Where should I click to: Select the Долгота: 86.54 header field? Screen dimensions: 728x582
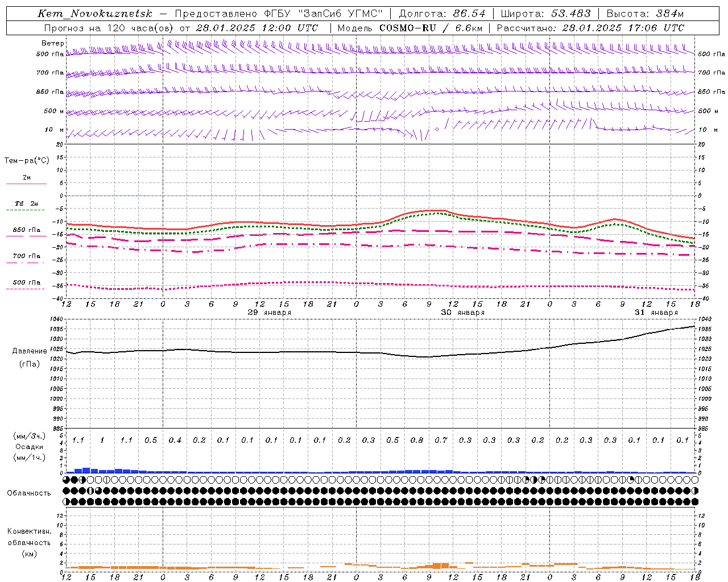tap(442, 14)
